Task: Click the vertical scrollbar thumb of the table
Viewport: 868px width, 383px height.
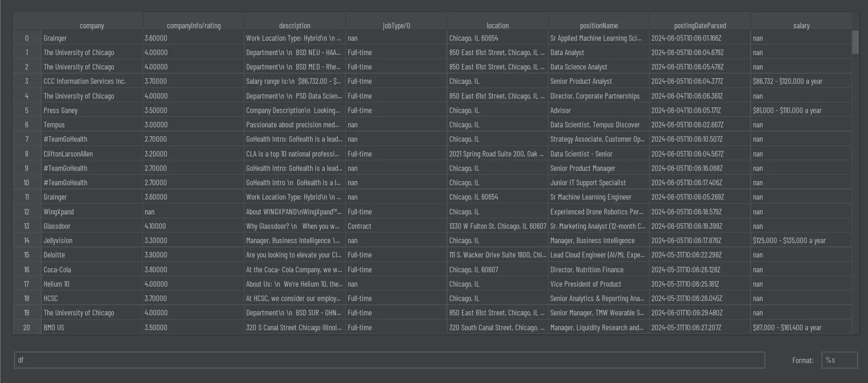Action: point(855,42)
